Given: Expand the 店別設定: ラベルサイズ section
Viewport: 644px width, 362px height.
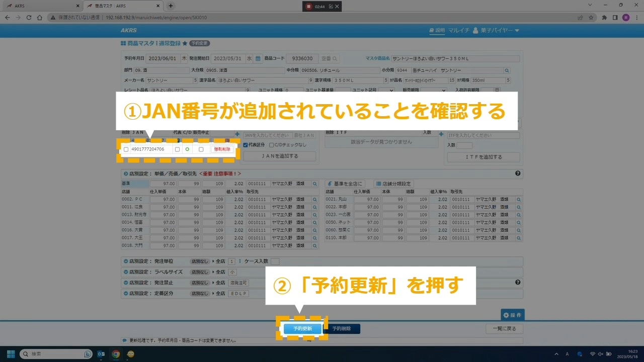Looking at the screenshot, I should coord(125,272).
